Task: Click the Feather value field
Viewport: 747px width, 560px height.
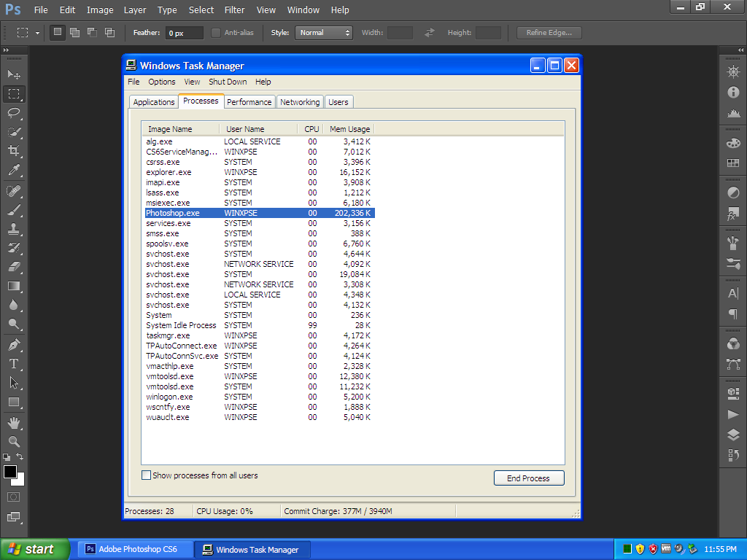Action: pyautogui.click(x=184, y=33)
